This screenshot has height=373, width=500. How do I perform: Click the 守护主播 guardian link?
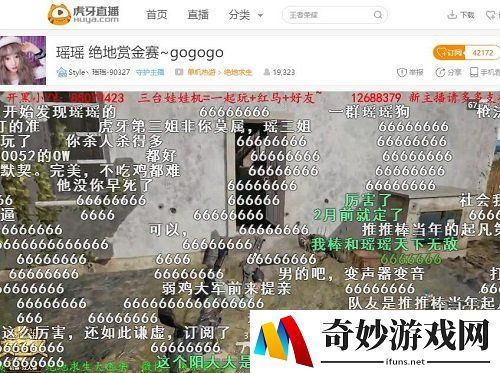[150, 72]
